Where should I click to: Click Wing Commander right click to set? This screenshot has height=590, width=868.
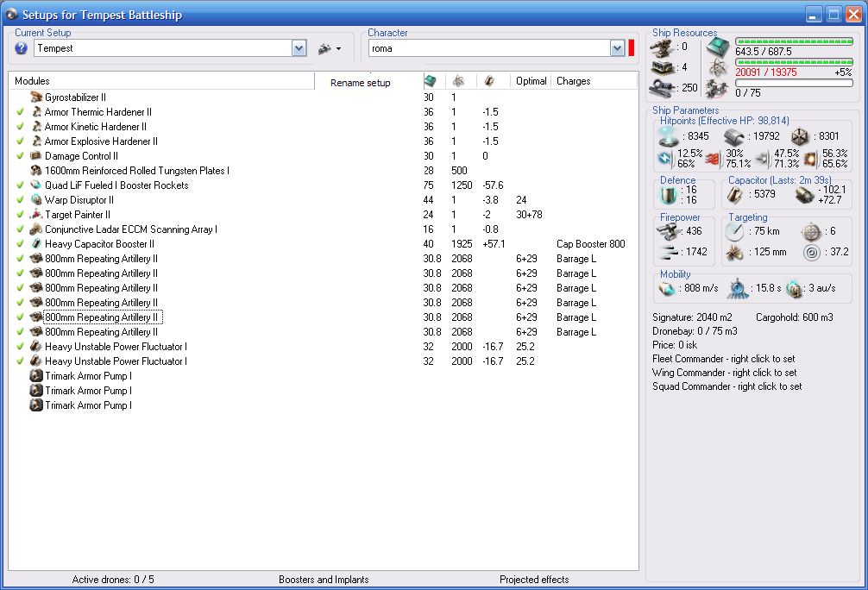(x=725, y=373)
